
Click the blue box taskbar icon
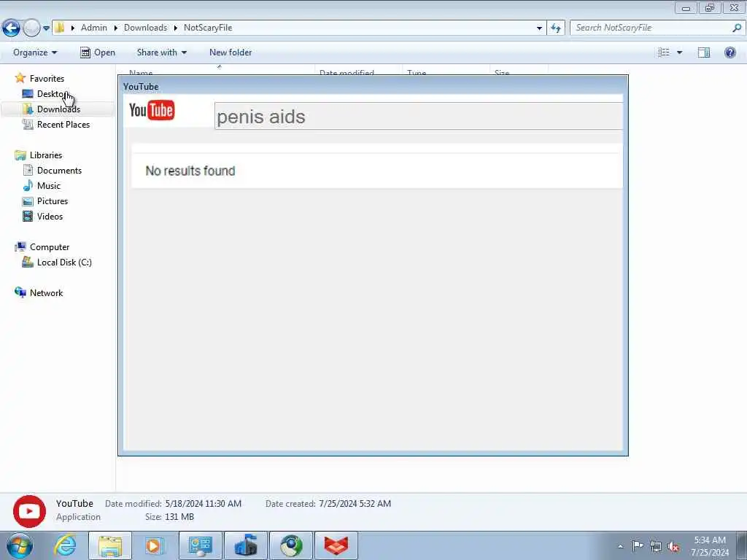point(246,545)
